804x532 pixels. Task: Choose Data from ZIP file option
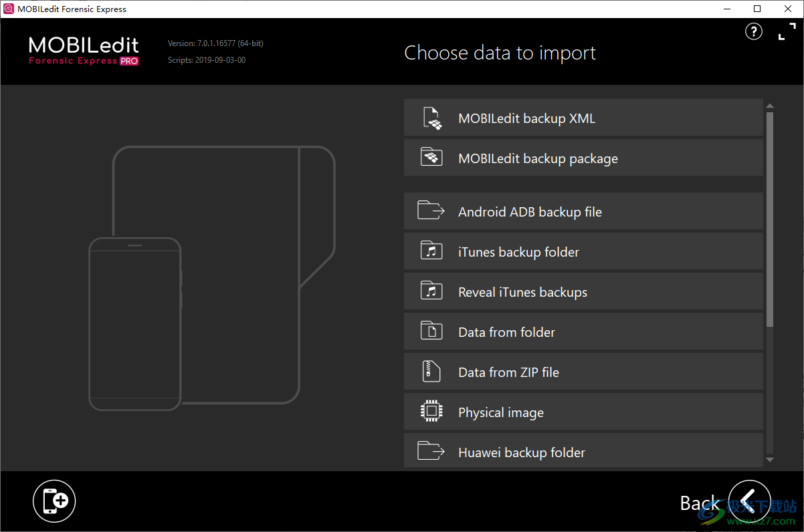pyautogui.click(x=583, y=372)
